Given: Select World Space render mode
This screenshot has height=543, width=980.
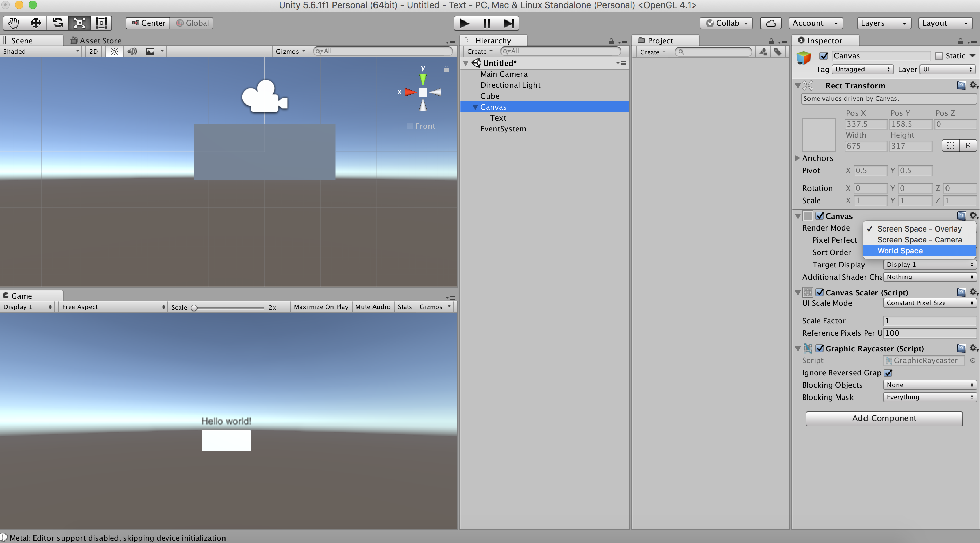Looking at the screenshot, I should 899,251.
